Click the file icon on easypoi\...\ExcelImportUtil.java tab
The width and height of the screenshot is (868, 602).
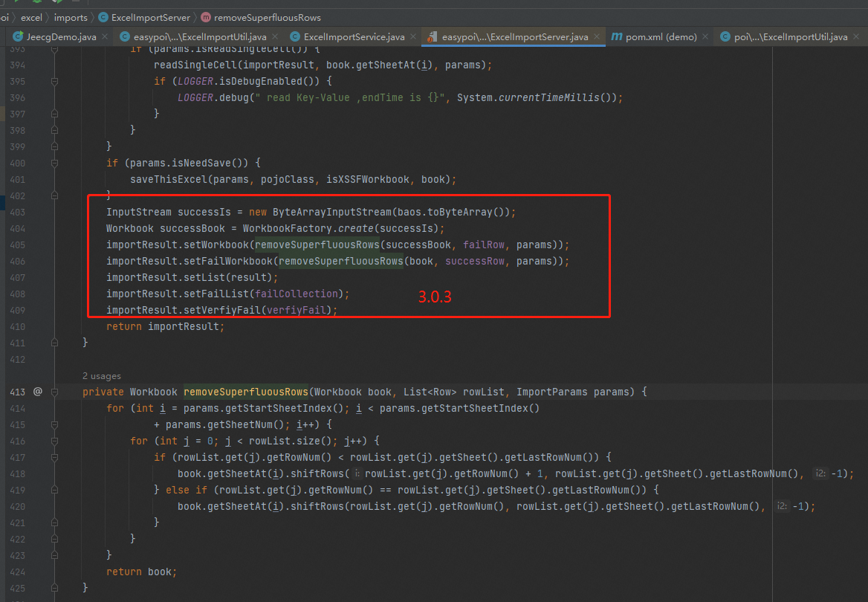(125, 36)
